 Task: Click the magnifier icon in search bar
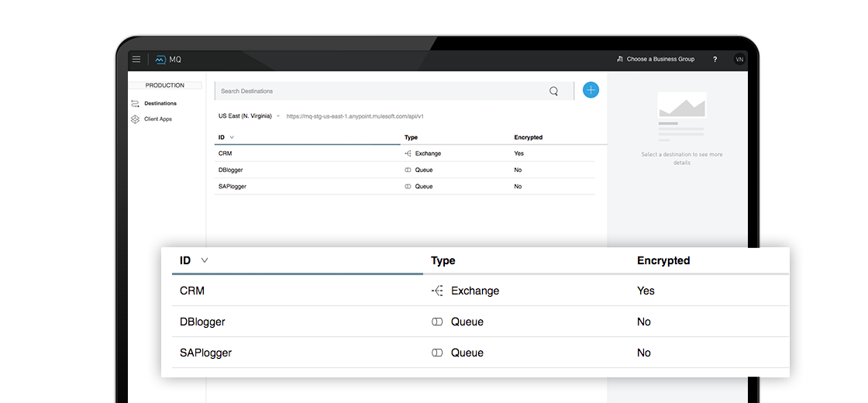click(x=553, y=91)
